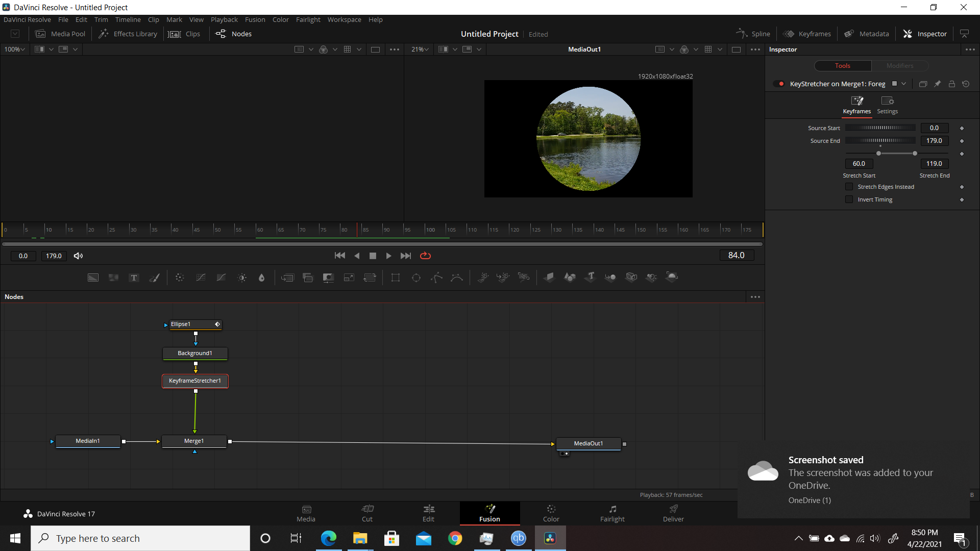This screenshot has height=551, width=980.
Task: Show the Metadata panel
Action: coord(866,34)
